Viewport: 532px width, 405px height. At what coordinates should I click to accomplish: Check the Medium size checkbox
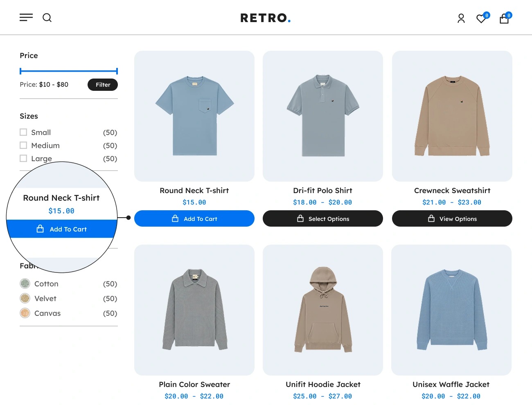[23, 145]
